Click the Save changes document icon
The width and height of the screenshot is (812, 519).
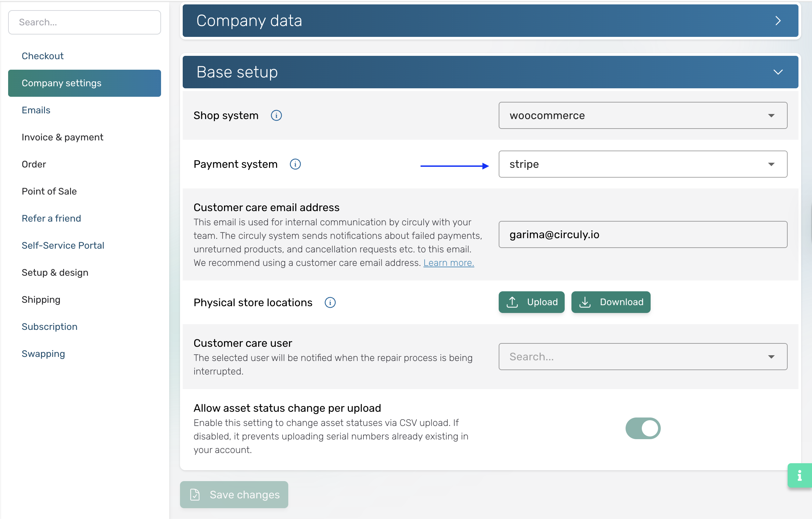[x=195, y=494]
